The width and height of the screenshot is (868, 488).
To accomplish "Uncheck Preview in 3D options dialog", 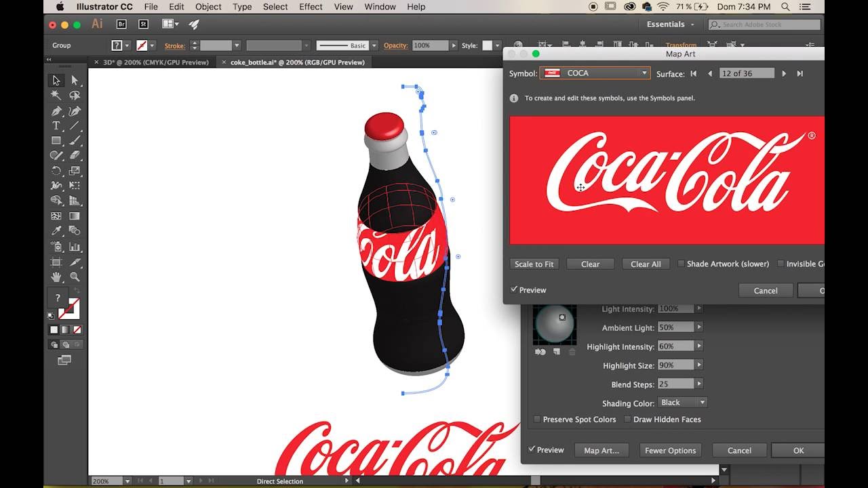I will pyautogui.click(x=532, y=449).
